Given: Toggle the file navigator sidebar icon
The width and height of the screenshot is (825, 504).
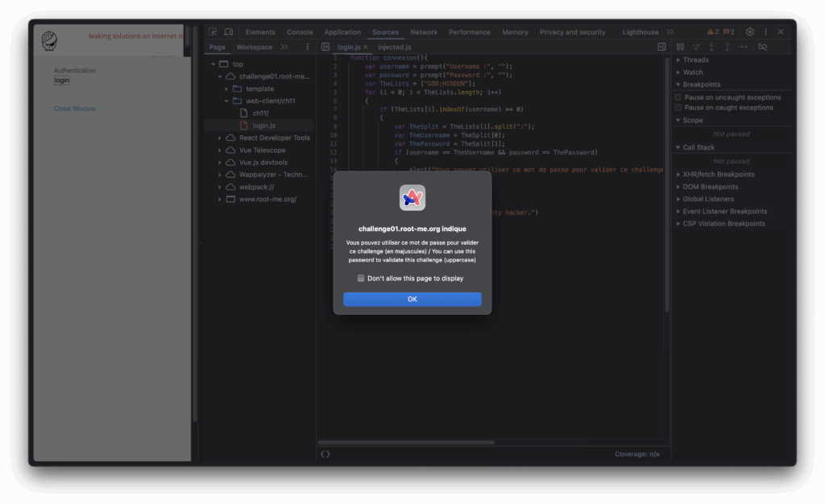Looking at the screenshot, I should [x=325, y=47].
